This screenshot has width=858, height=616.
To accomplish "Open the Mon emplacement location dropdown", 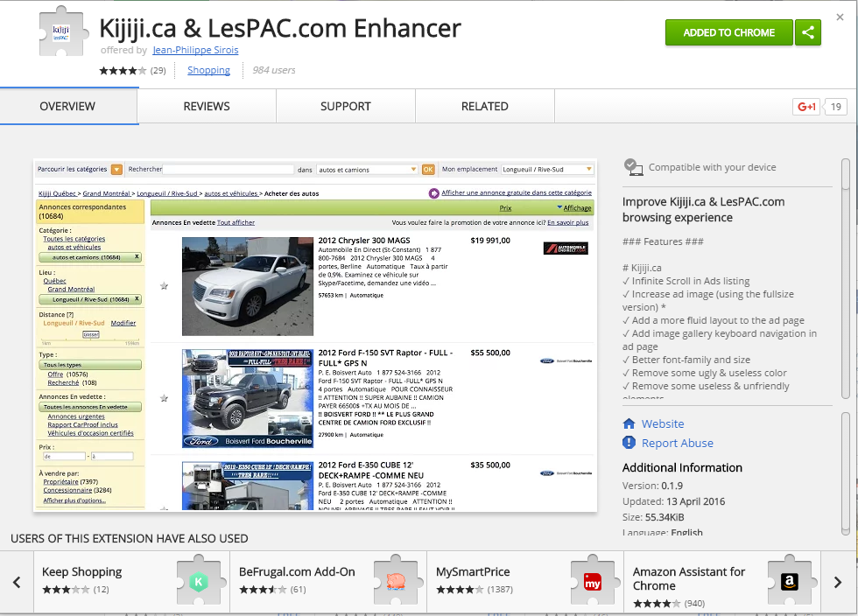I will click(x=547, y=170).
